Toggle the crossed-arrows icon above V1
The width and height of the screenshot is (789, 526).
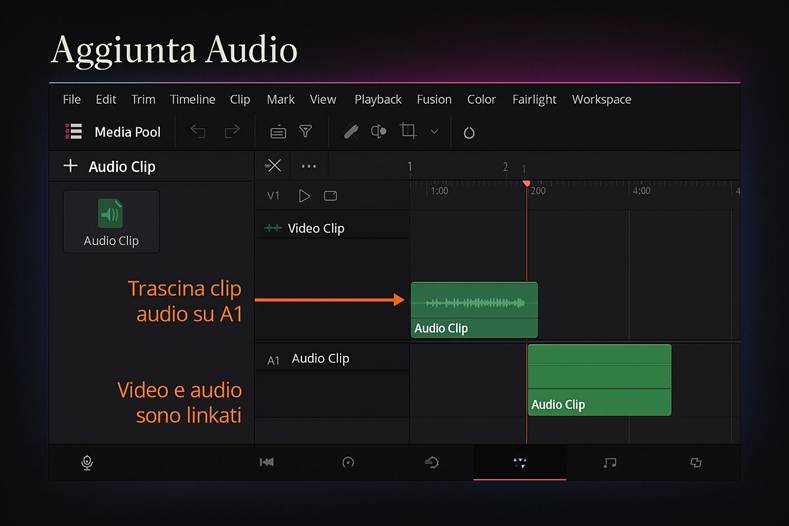(x=273, y=166)
